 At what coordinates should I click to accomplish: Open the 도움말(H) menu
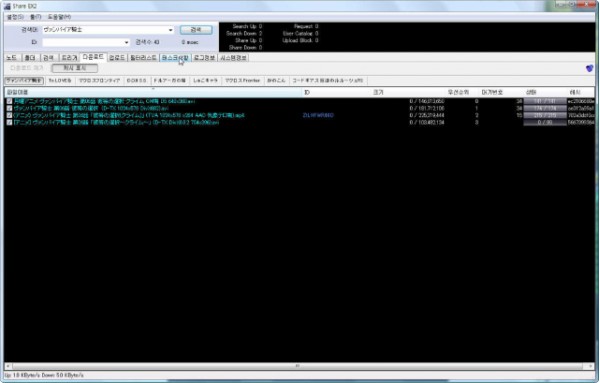(59, 17)
